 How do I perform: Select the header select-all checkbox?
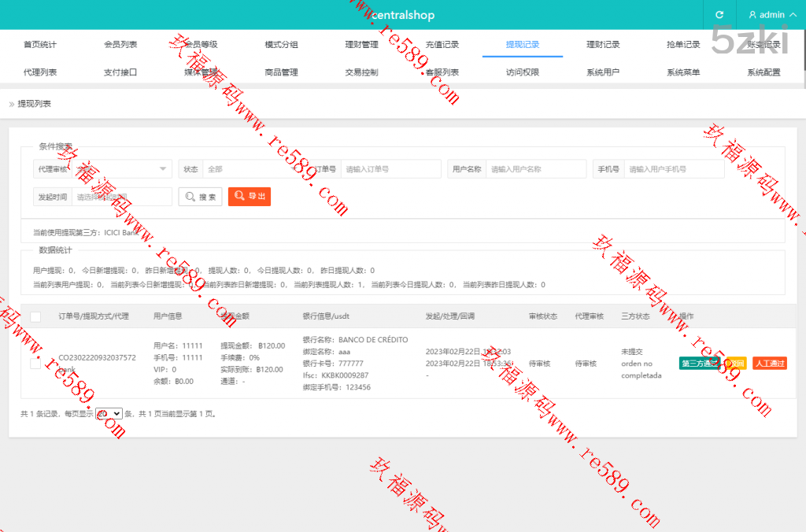click(35, 316)
